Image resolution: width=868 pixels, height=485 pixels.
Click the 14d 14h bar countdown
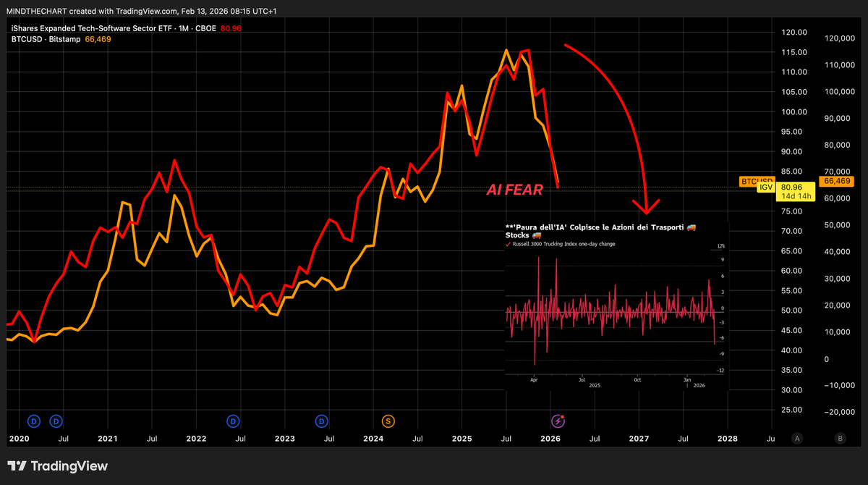[796, 197]
